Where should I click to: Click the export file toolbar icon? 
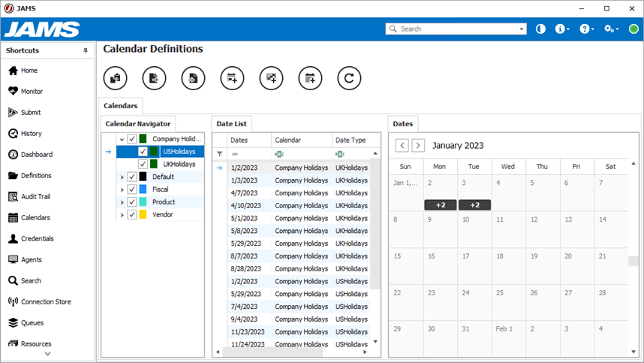coord(154,78)
